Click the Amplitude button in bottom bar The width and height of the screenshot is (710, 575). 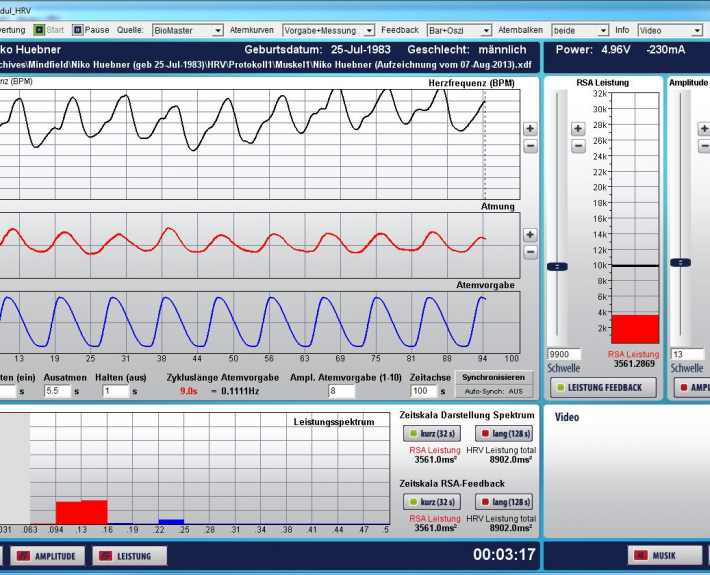47,556
